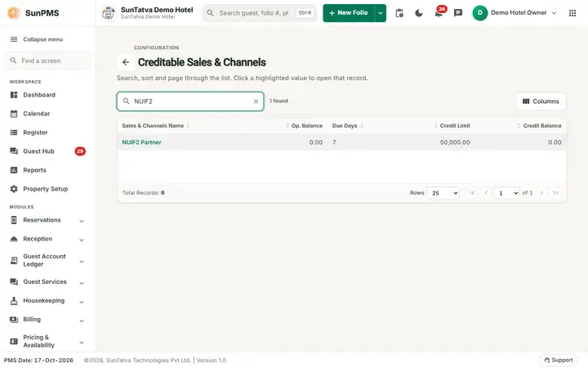
Task: Click the back arrow beside page title
Action: 126,62
